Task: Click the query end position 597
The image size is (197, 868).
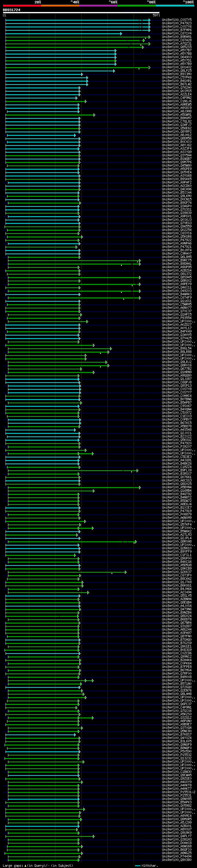Action: pyautogui.click(x=155, y=15)
